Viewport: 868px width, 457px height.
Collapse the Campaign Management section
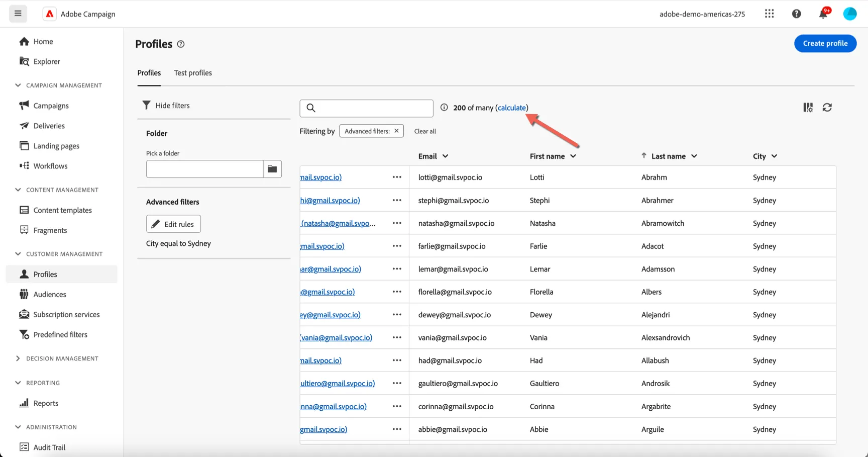click(x=18, y=85)
